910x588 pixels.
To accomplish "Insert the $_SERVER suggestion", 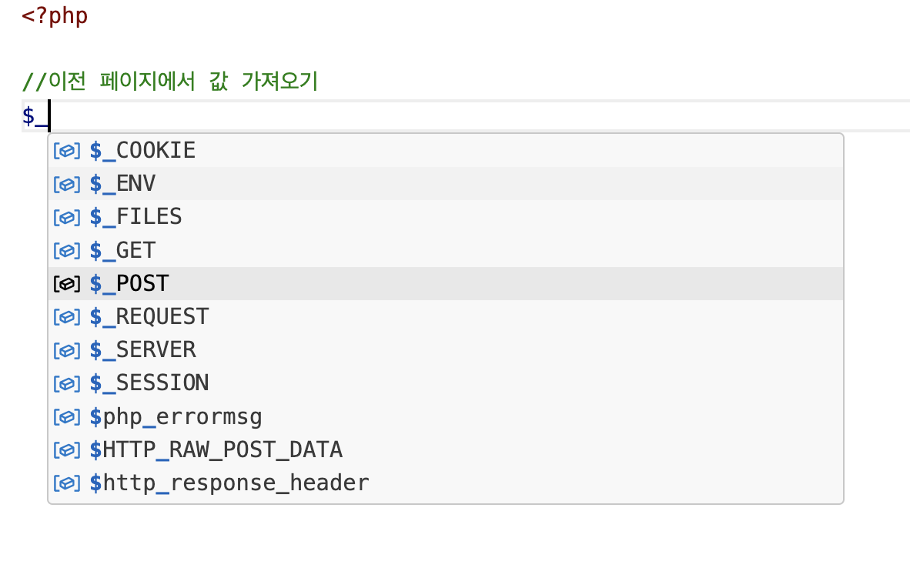I will pos(142,350).
